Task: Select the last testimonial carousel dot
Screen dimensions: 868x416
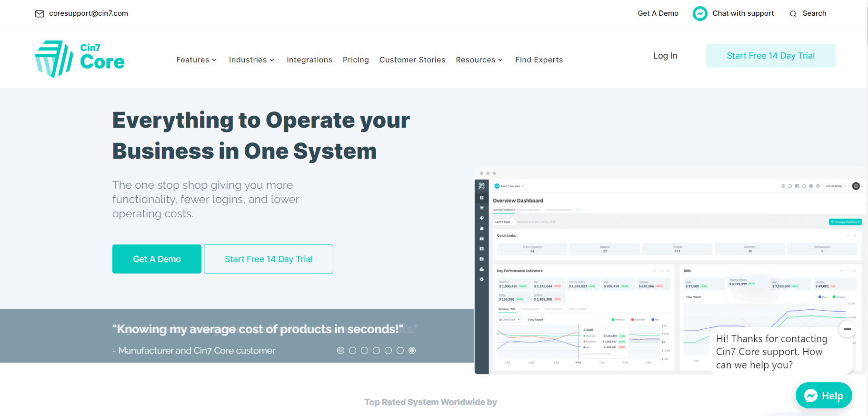Action: pos(412,351)
